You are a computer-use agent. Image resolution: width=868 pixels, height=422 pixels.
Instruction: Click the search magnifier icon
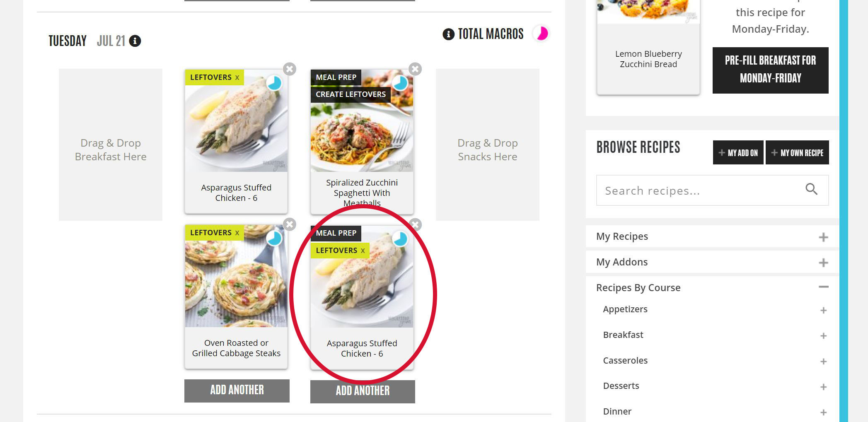[811, 189]
